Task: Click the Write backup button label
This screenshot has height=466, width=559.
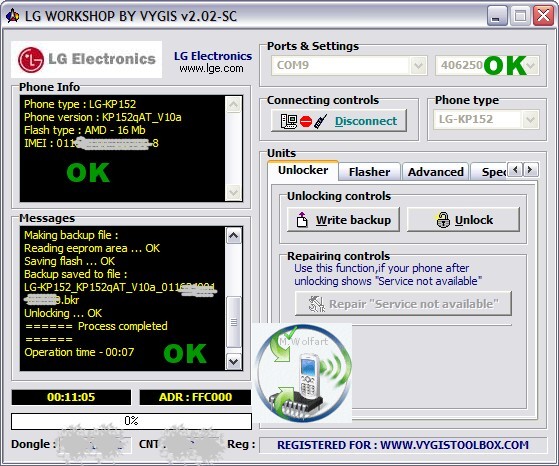Action: [353, 220]
